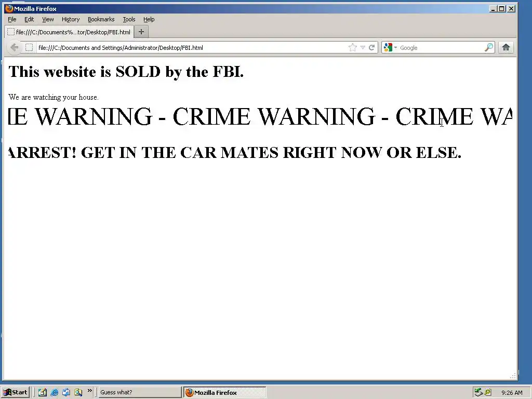Minimize the Firefox window
This screenshot has width=532, height=399.
click(x=493, y=8)
